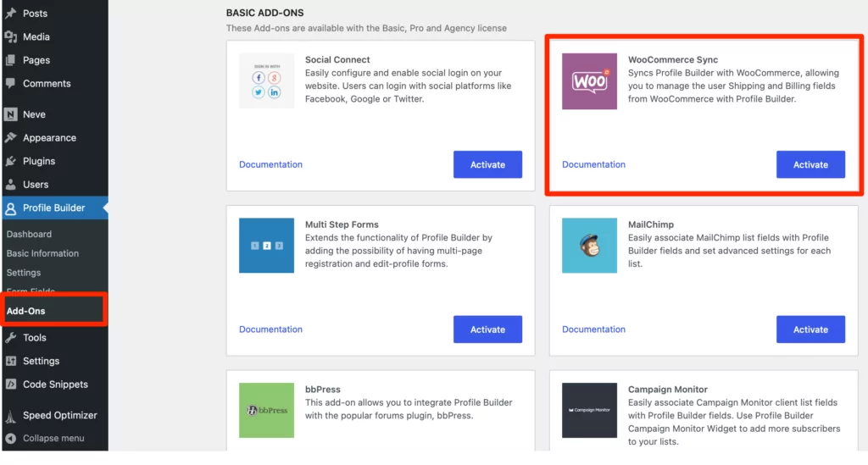Viewport: 868px width, 465px height.
Task: Select Profile Builder in the sidebar
Action: pos(54,208)
